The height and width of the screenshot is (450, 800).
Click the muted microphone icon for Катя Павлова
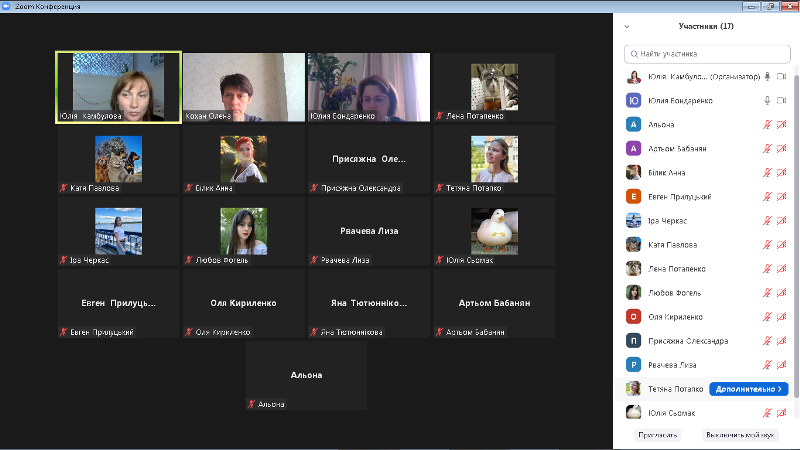(x=767, y=244)
